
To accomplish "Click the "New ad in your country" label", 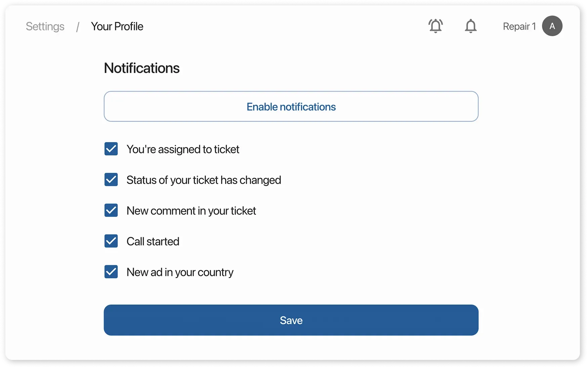I will [180, 272].
